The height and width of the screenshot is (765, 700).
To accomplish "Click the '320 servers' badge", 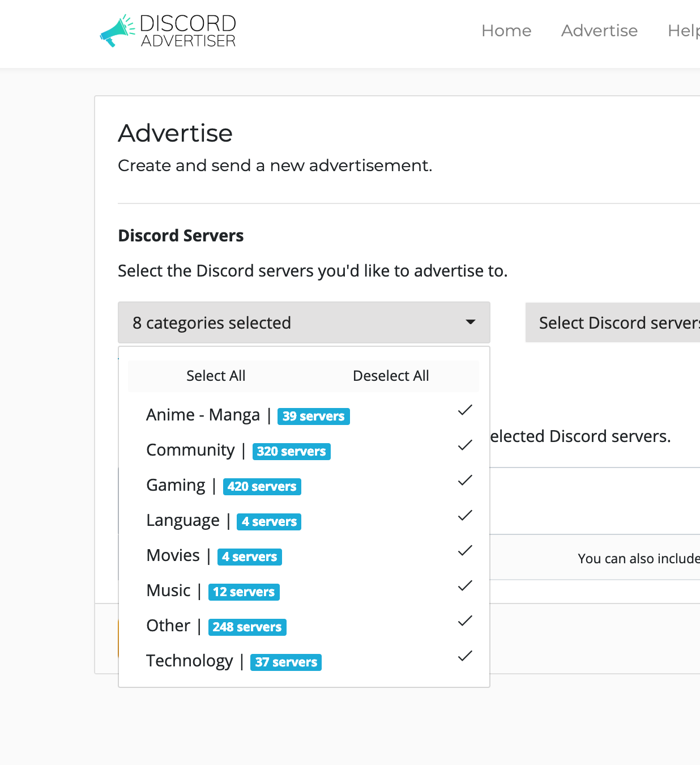I will pyautogui.click(x=292, y=452).
